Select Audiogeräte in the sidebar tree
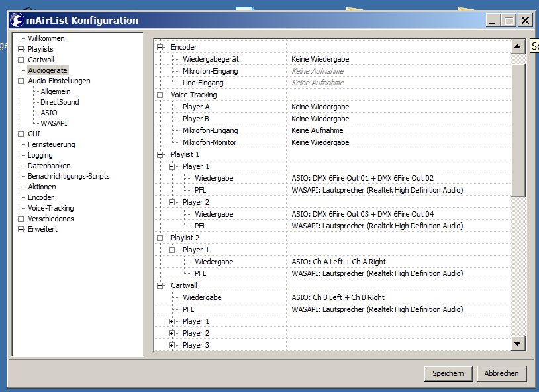This screenshot has width=539, height=392. pos(48,70)
